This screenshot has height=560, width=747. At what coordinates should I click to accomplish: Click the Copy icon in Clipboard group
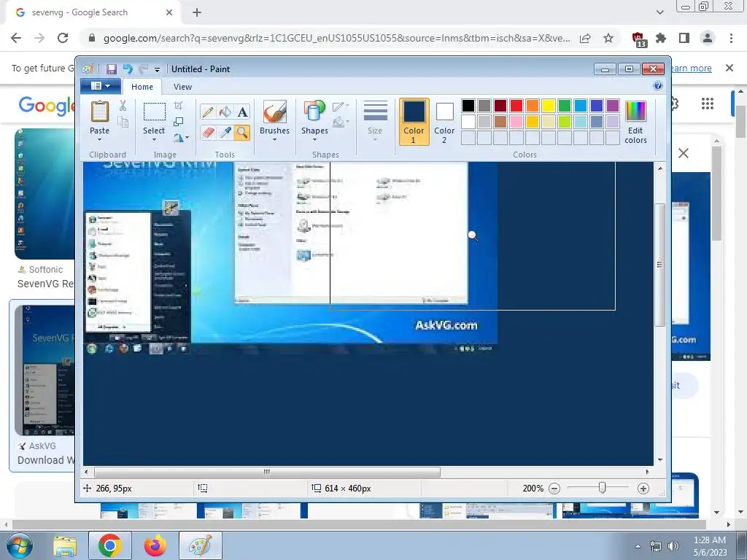pyautogui.click(x=123, y=122)
